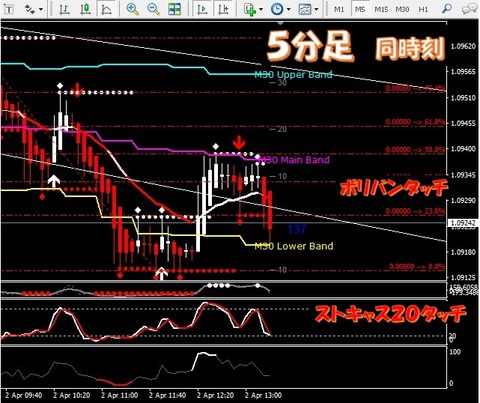Click price scale value 1.09620
480x403 pixels.
pos(463,46)
